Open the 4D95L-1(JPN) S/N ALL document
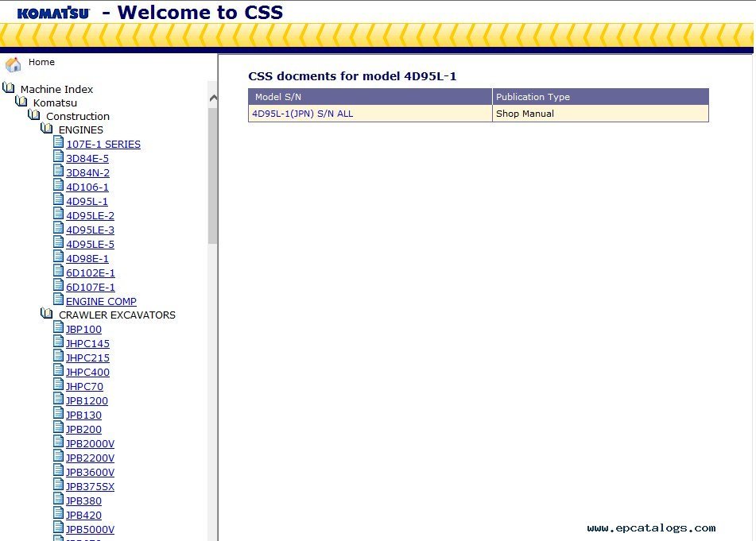756x541 pixels. (302, 114)
